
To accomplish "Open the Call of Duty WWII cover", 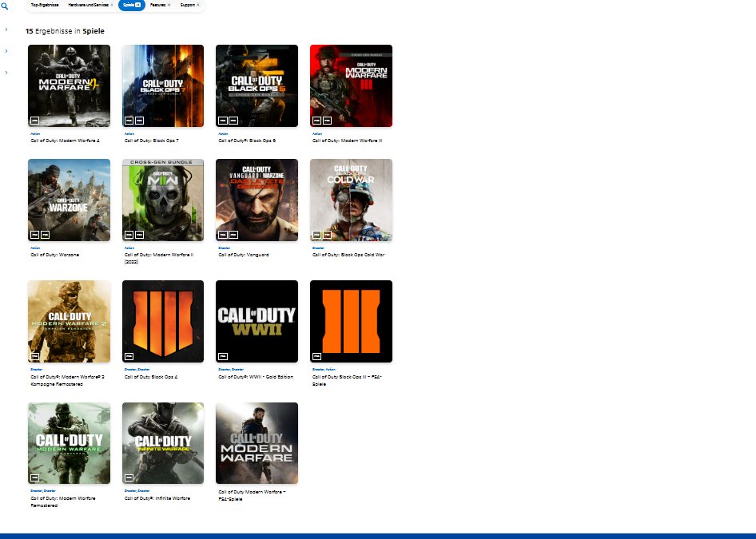I will tap(257, 321).
